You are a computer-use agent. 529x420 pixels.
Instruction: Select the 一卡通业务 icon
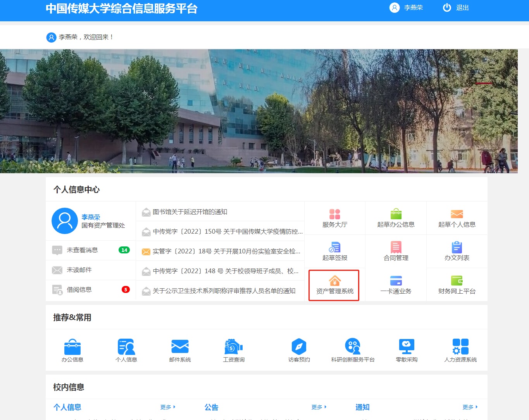click(395, 285)
